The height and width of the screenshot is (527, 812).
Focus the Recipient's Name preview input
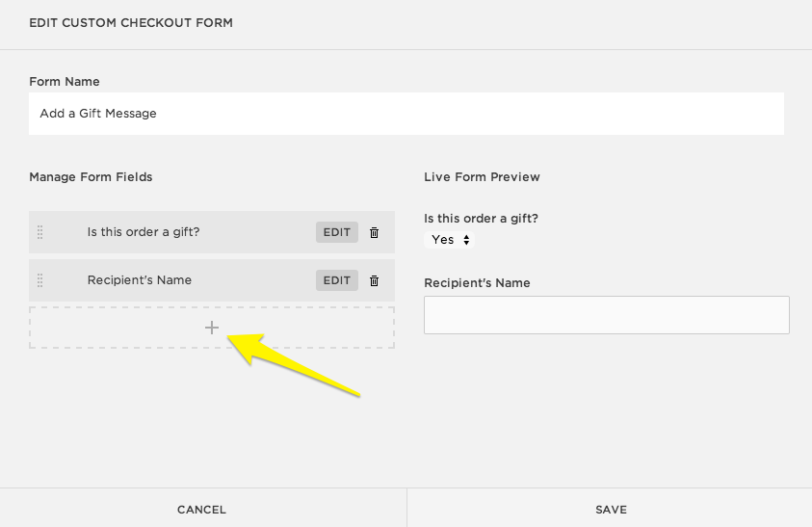606,315
